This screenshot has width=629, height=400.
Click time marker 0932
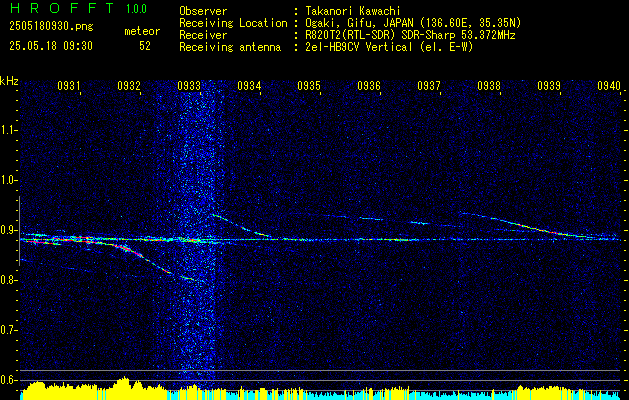(129, 85)
